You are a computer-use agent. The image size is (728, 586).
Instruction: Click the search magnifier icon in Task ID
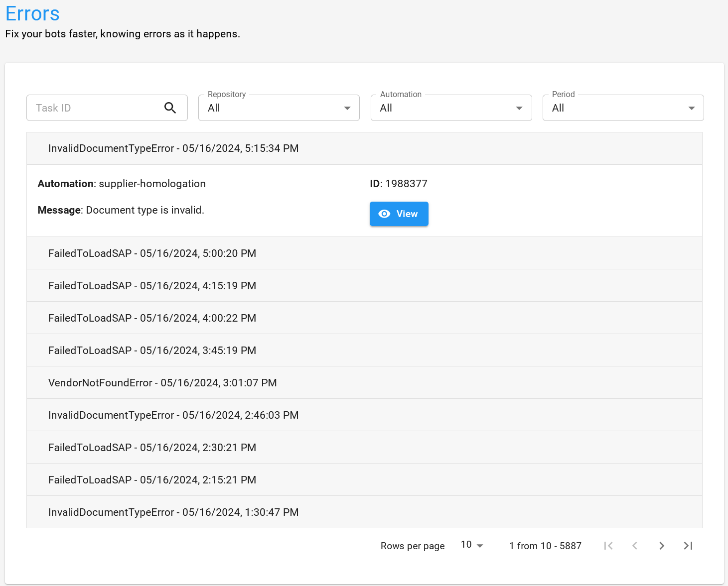pyautogui.click(x=170, y=108)
